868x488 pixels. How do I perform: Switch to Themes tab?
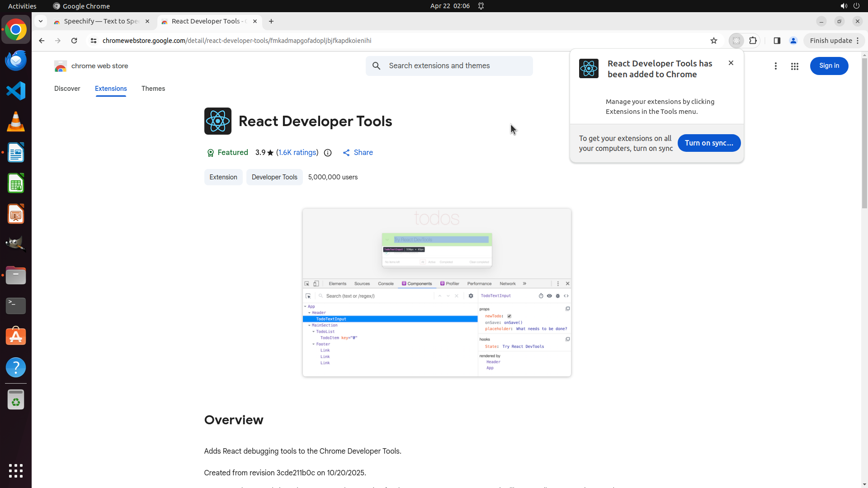(153, 89)
